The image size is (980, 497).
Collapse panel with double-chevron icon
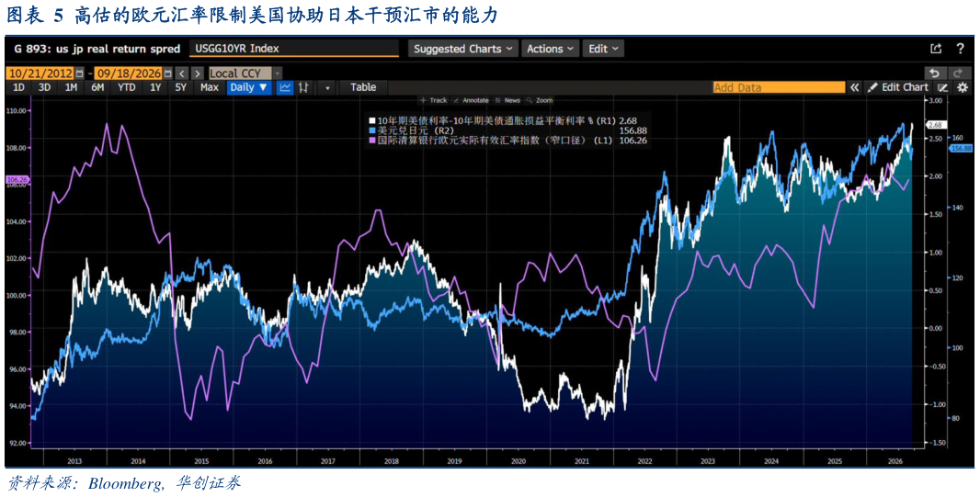click(x=854, y=87)
